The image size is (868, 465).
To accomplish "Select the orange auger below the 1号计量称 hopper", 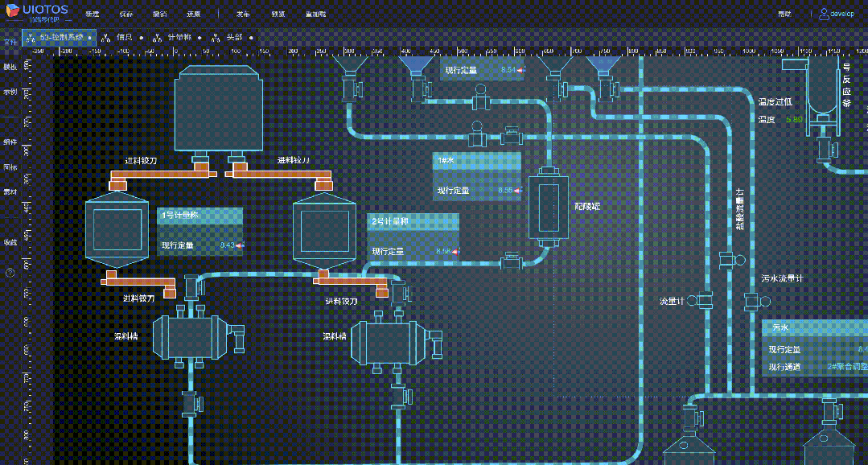I will click(x=138, y=282).
